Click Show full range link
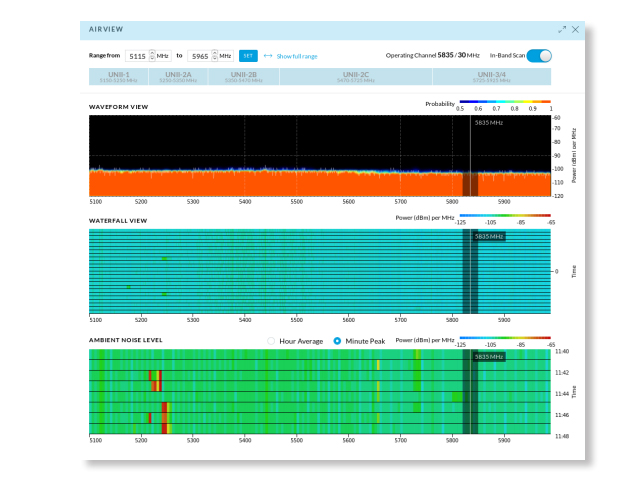 297,56
